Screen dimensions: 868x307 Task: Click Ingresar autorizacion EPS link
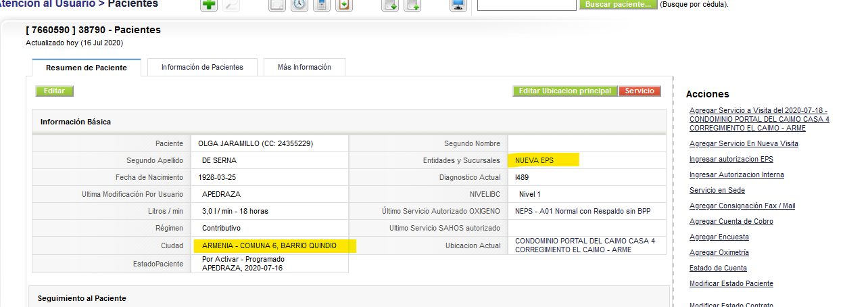click(731, 159)
